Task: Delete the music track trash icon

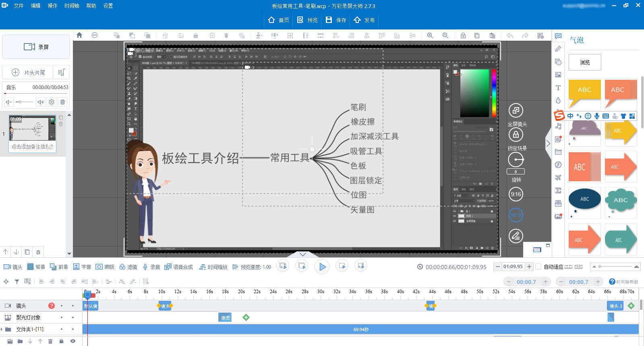Action: coord(63,102)
